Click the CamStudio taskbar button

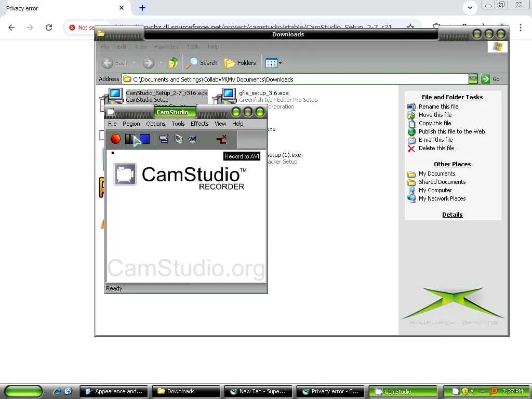[403, 392]
